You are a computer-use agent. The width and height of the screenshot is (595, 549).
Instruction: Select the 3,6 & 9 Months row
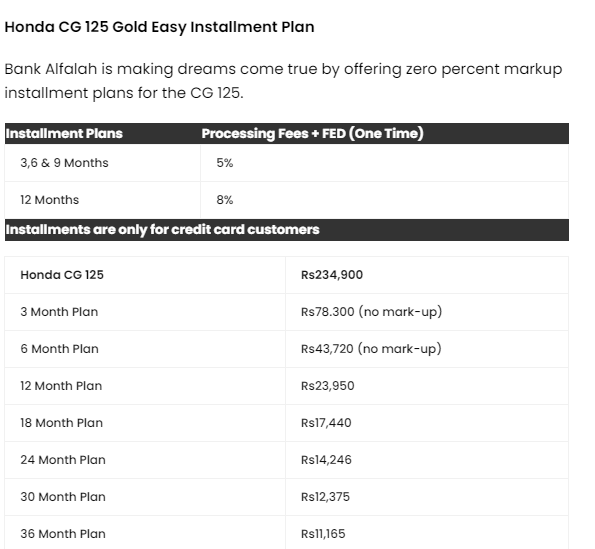pos(286,163)
